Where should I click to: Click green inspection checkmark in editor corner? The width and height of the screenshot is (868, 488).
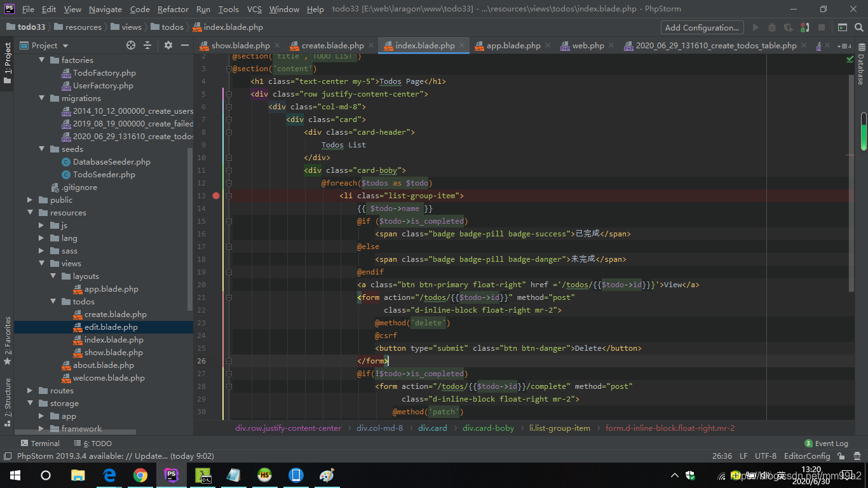pos(850,59)
